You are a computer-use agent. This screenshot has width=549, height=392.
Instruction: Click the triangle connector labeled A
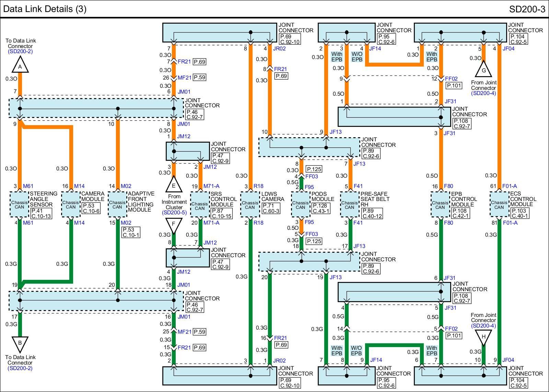tap(20, 66)
